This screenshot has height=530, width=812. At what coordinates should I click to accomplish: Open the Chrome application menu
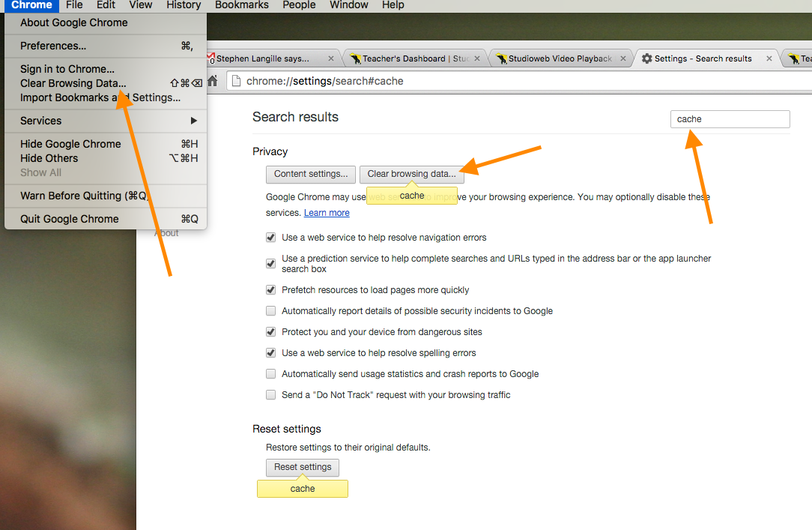click(x=31, y=5)
